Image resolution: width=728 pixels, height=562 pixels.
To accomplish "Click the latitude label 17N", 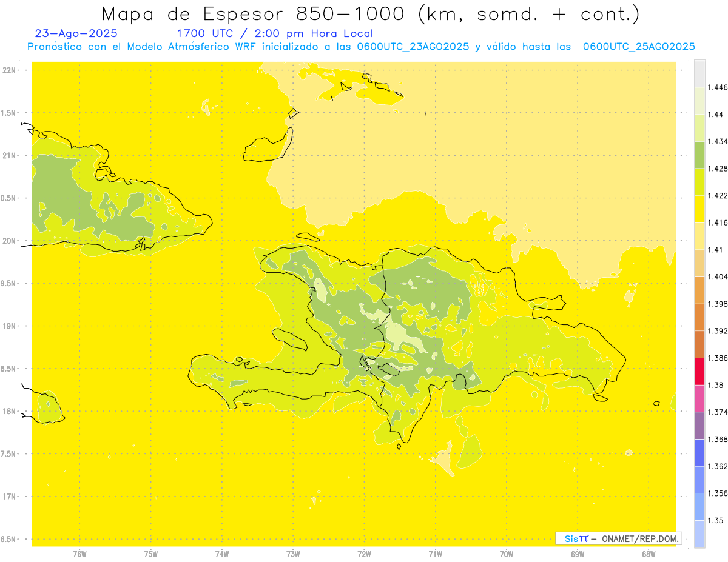I will pyautogui.click(x=10, y=497).
